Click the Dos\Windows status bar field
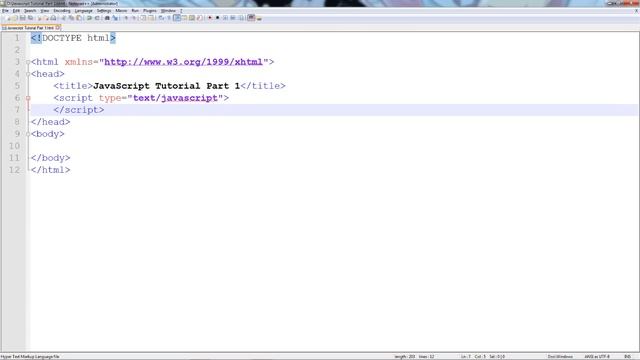The image size is (640, 360). [x=560, y=357]
